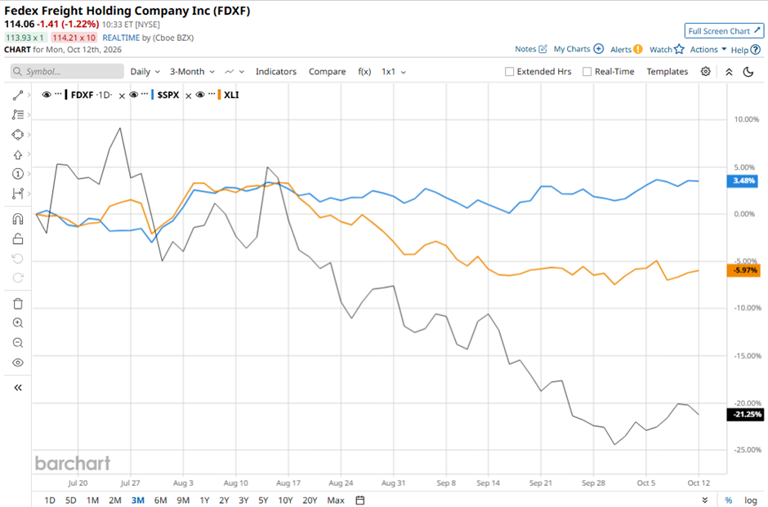Delete drawings with the trash icon
This screenshot has height=507, width=768.
[18, 304]
